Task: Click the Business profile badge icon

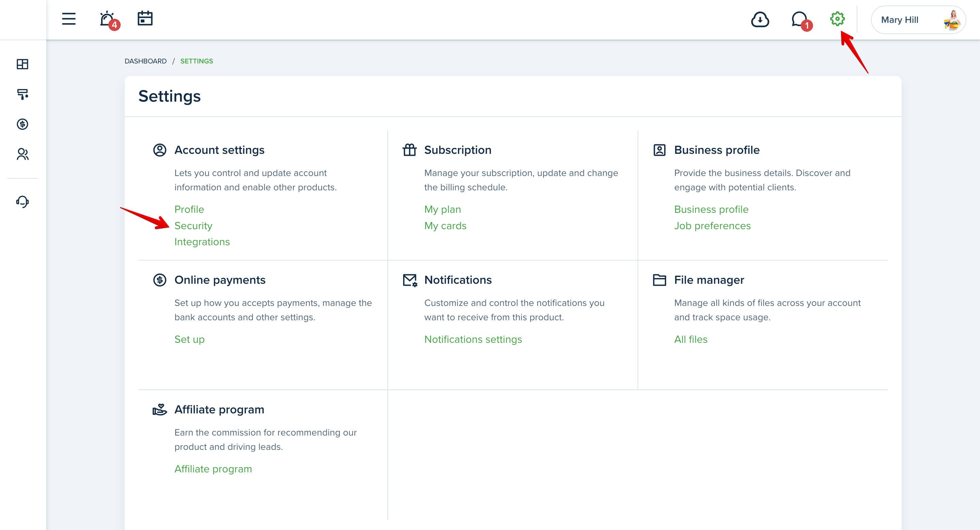Action: (x=659, y=150)
